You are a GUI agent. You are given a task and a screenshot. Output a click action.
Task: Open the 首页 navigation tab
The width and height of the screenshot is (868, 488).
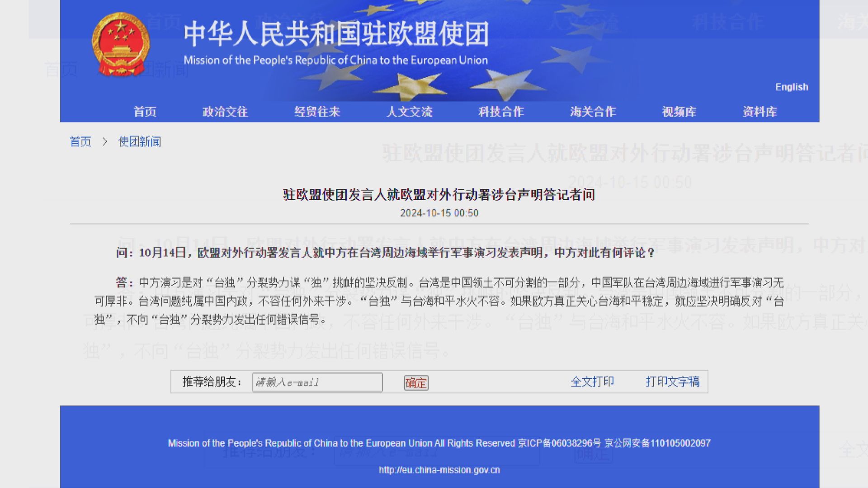pos(145,112)
